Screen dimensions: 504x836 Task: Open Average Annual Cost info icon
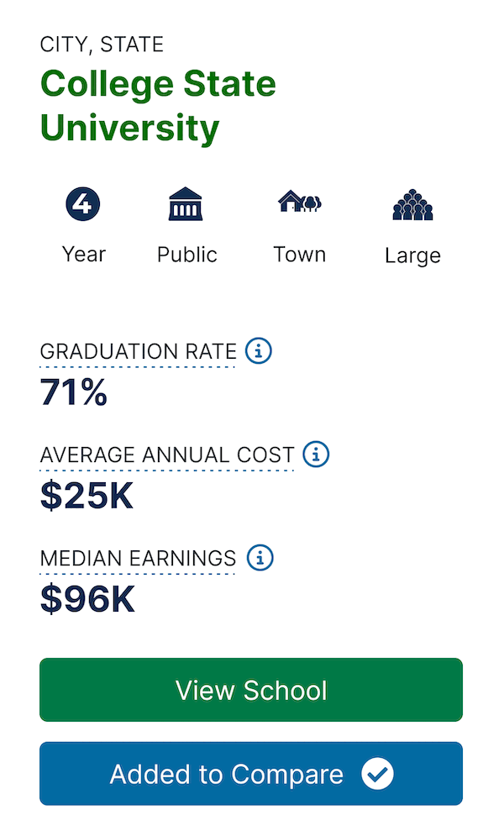point(316,455)
